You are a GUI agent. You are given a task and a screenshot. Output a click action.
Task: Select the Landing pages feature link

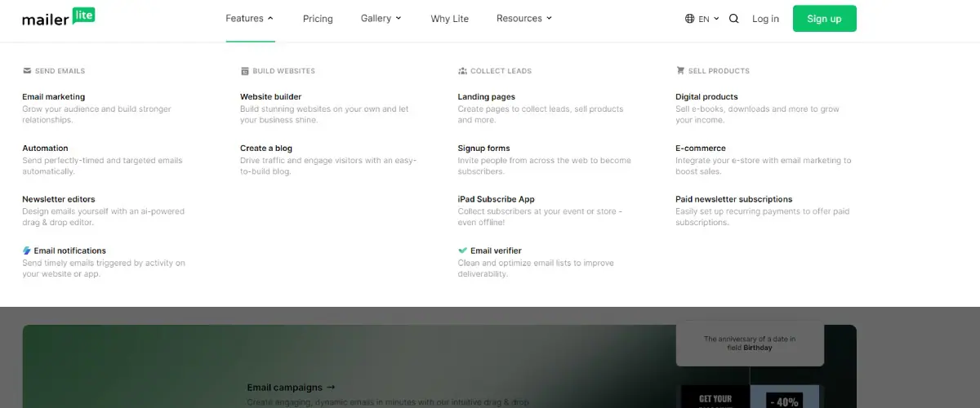(486, 97)
